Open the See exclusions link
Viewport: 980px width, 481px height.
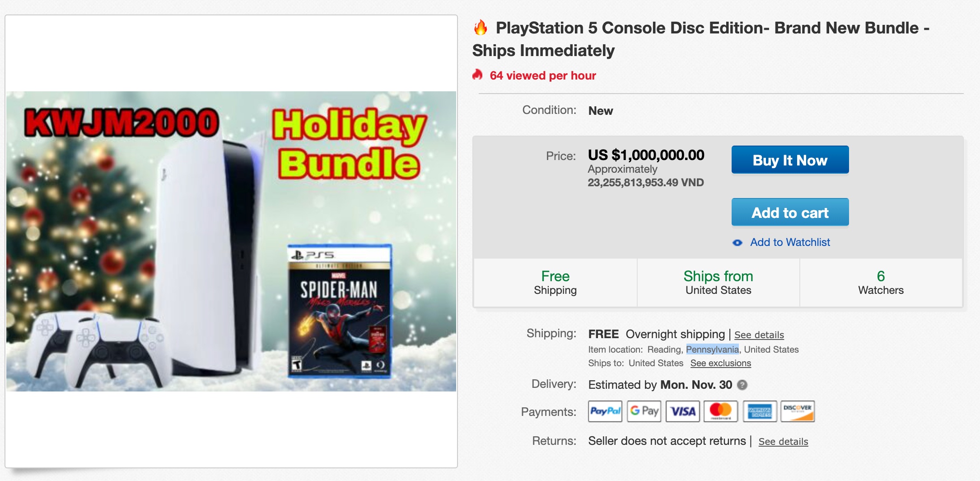click(720, 363)
